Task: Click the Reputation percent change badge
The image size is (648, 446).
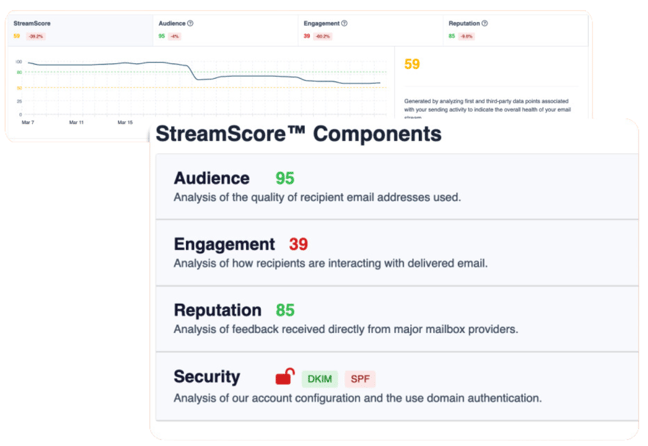Action: 467,36
